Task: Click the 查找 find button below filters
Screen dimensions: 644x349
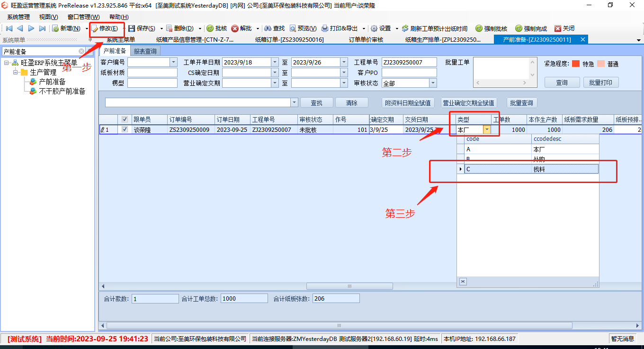Action: (317, 102)
